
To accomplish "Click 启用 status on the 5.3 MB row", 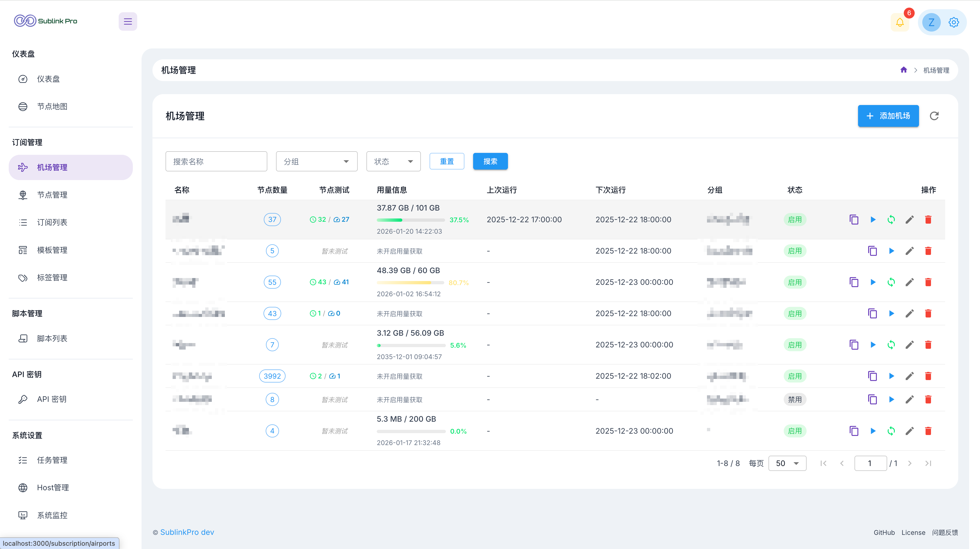I will [795, 431].
